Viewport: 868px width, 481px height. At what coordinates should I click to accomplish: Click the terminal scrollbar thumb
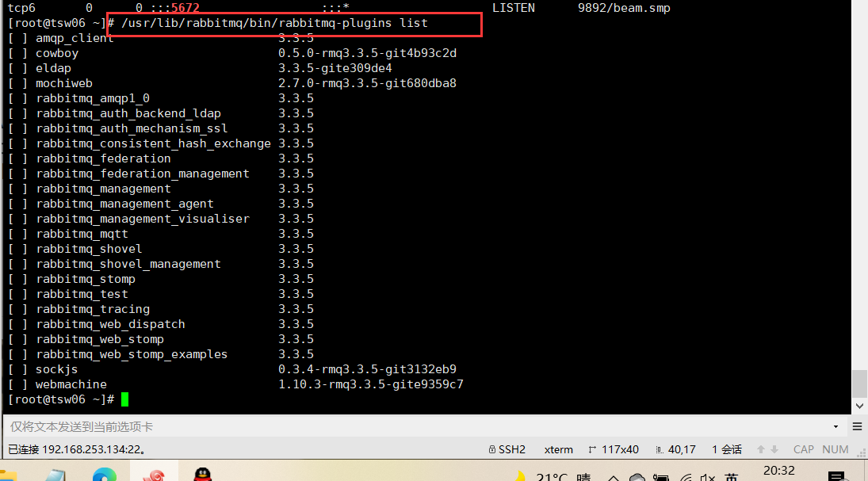coord(859,384)
